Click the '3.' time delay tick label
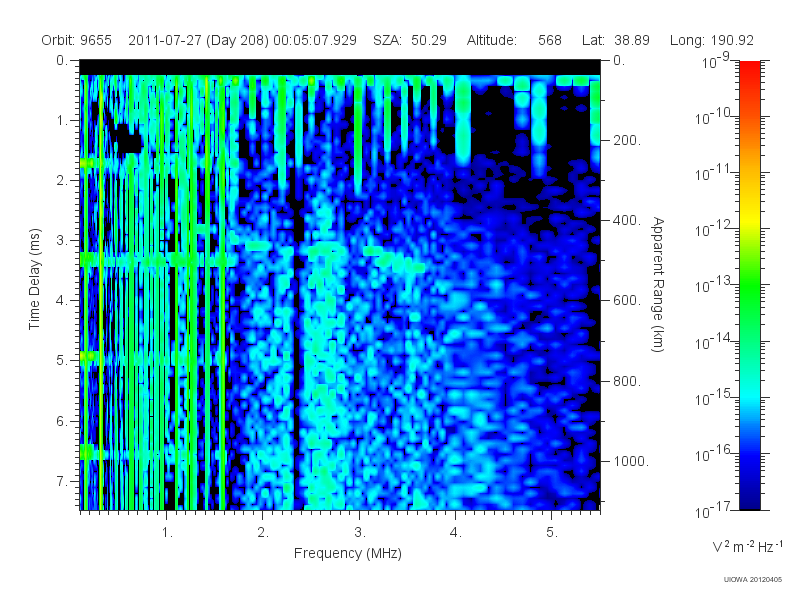Screen dimensions: 800x600 [62, 240]
